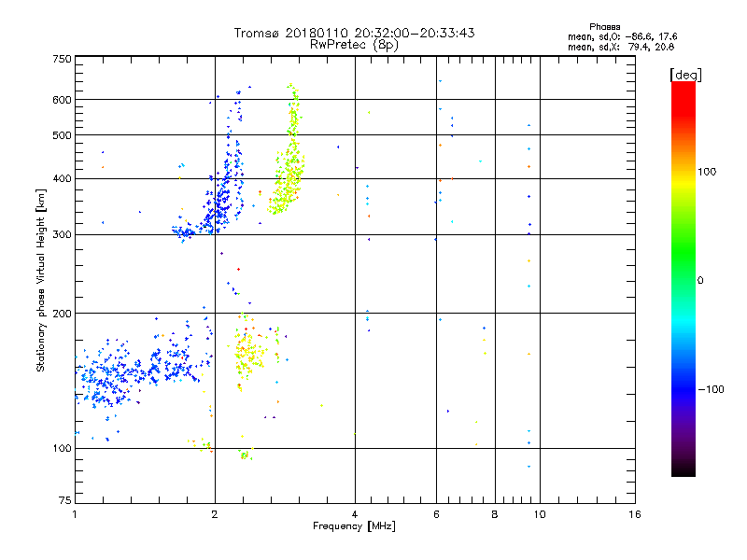The height and width of the screenshot is (560, 747).
Task: Click the 'Stationary phase Virtual Height [km]' y-axis label
Action: click(x=41, y=281)
